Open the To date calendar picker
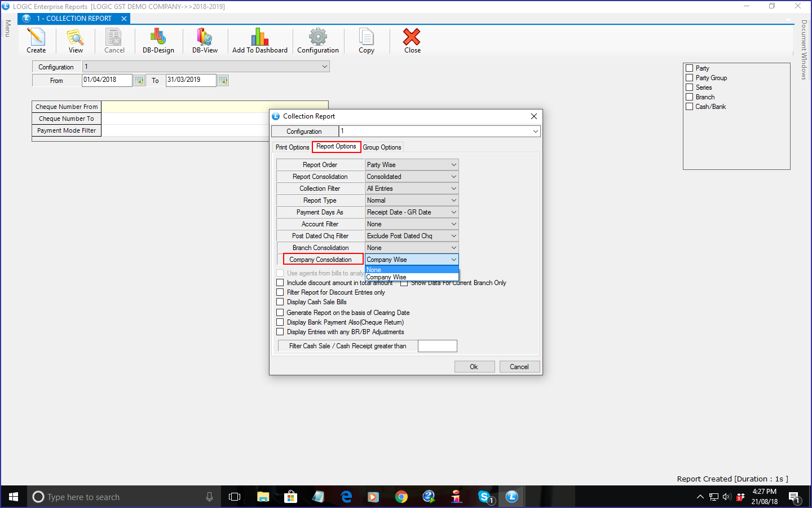The image size is (812, 508). (223, 81)
